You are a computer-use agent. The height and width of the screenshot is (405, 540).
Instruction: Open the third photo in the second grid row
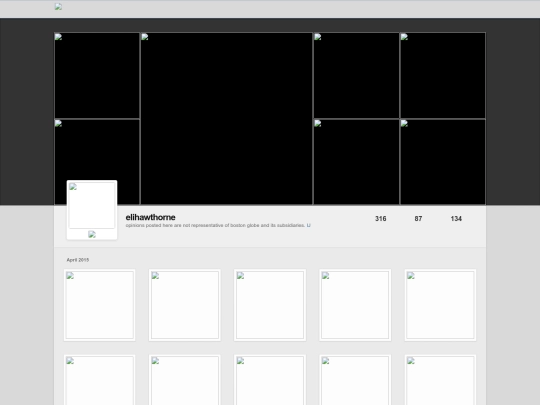tap(270, 380)
